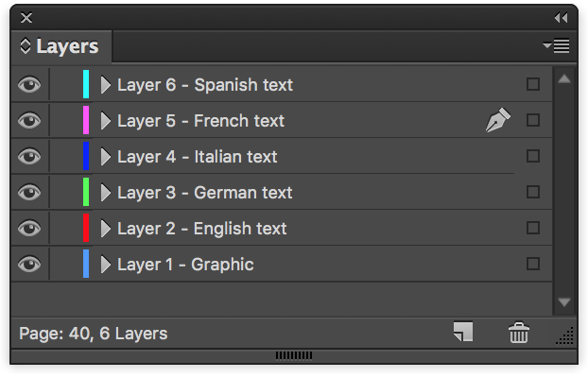Viewport: 588px width, 378px height.
Task: Expand Layer 5 - French text triangle
Action: pos(106,121)
